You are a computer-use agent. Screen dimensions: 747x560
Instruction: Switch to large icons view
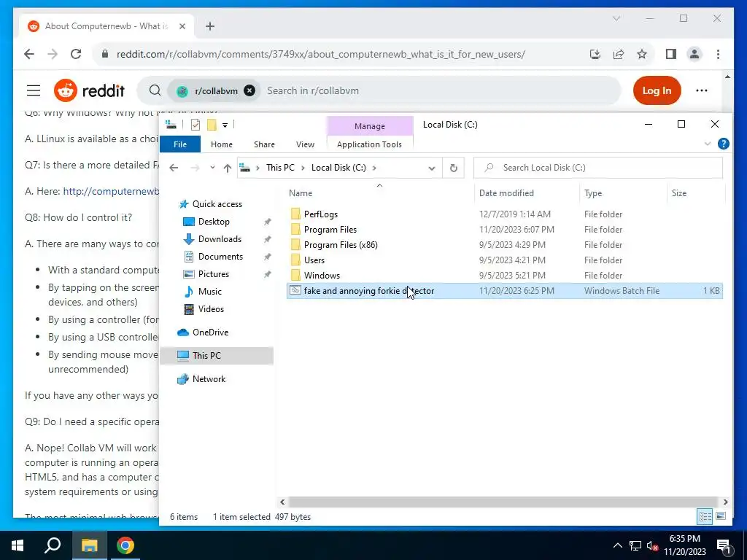[721, 516]
